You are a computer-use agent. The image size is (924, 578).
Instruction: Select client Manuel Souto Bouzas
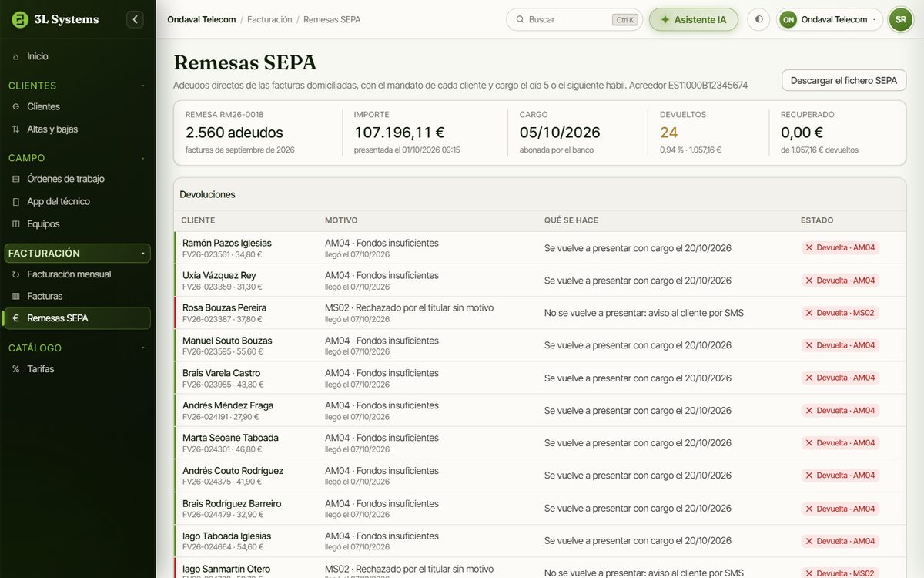pos(227,341)
